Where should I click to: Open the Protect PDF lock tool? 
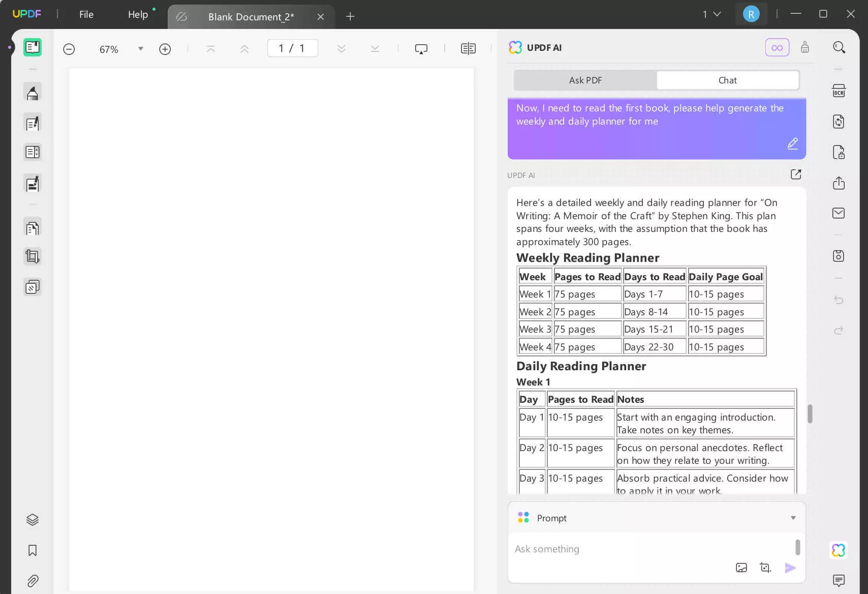839,152
